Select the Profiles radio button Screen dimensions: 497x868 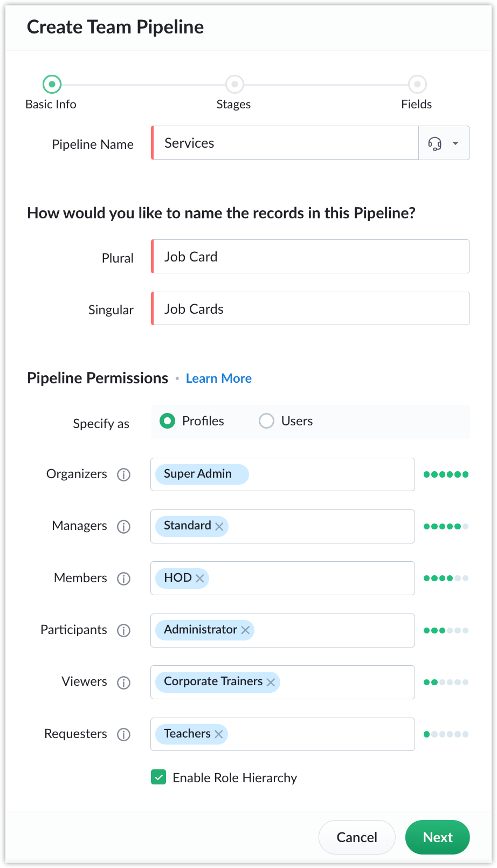(168, 421)
